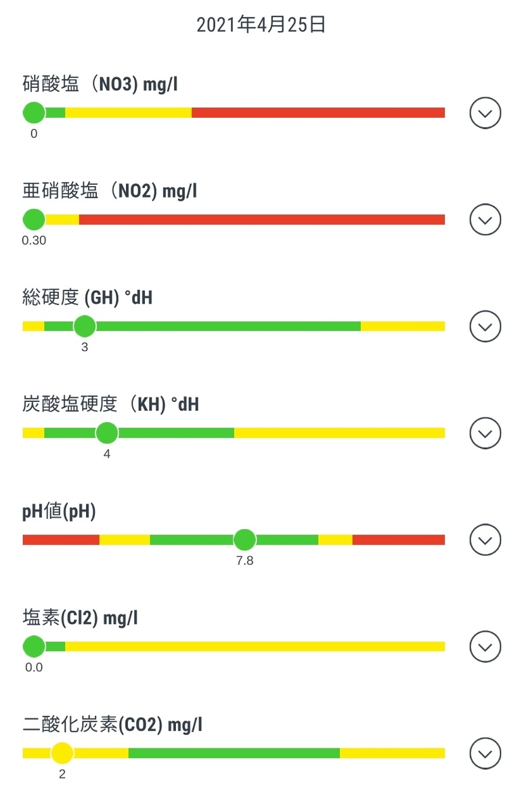Screen dimensions: 524x812
Task: Expand the 二酸化炭素 (CO2) details chevron
Action: tap(485, 754)
